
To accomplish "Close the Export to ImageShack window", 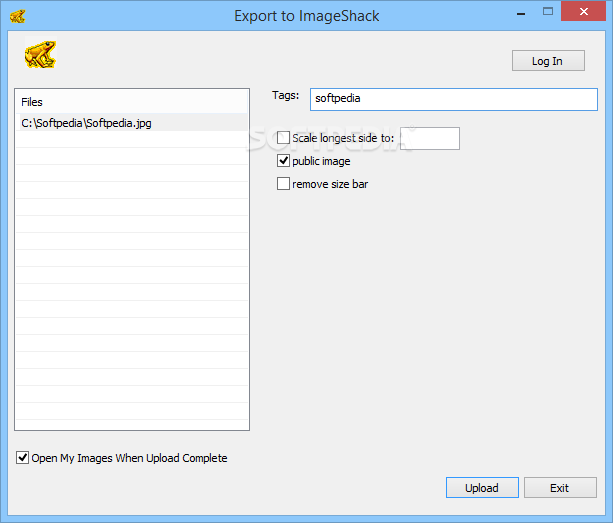I will [583, 11].
